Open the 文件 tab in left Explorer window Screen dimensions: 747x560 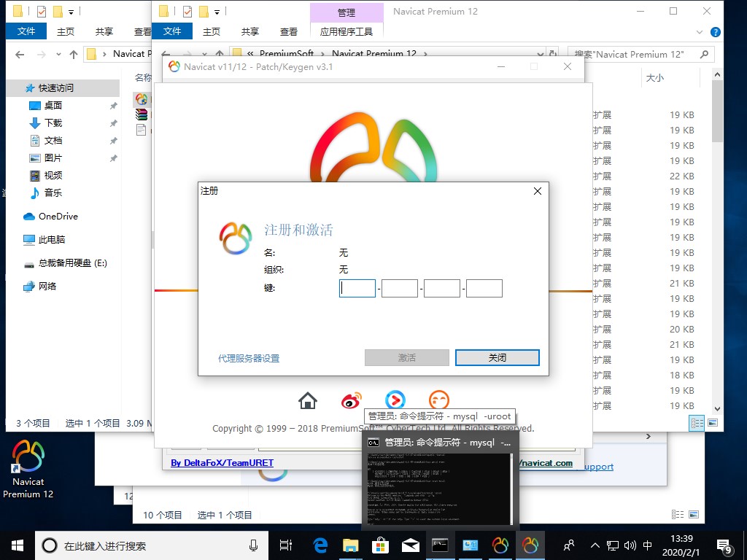click(26, 31)
